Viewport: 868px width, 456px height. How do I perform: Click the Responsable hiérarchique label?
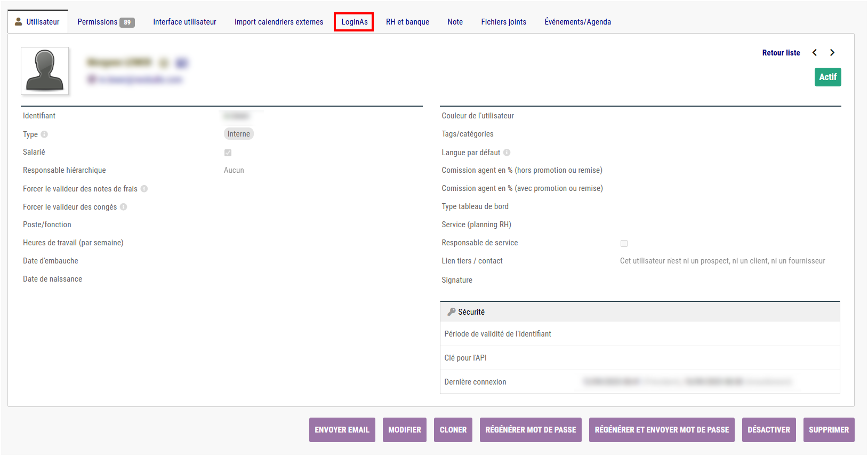(x=65, y=170)
